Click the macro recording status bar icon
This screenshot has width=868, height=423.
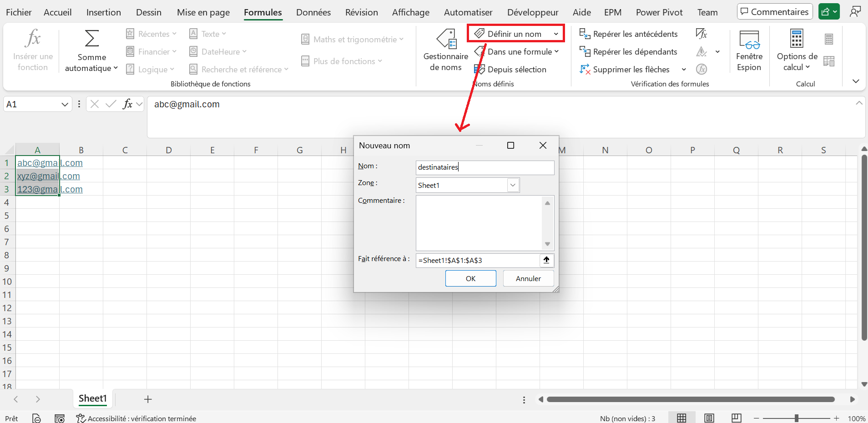pyautogui.click(x=59, y=418)
